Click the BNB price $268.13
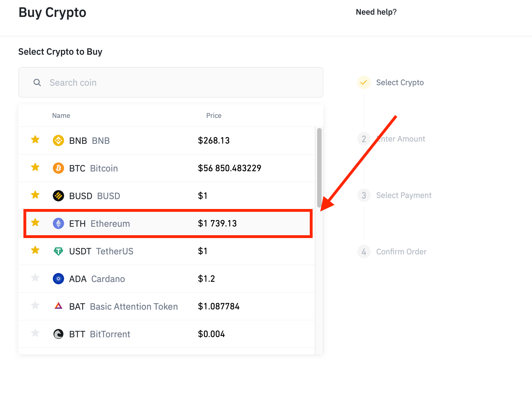This screenshot has height=405, width=532. [x=214, y=140]
